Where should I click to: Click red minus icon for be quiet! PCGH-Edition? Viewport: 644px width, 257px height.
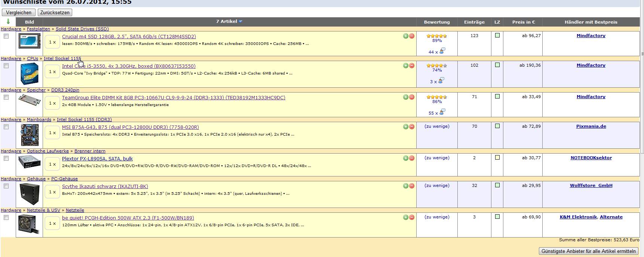pos(412,217)
